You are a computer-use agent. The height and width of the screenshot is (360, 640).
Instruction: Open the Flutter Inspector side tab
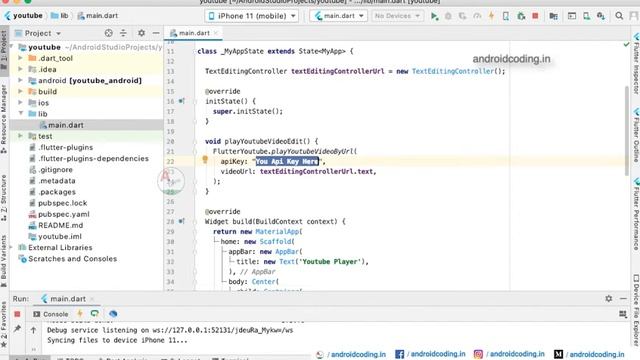click(x=636, y=64)
